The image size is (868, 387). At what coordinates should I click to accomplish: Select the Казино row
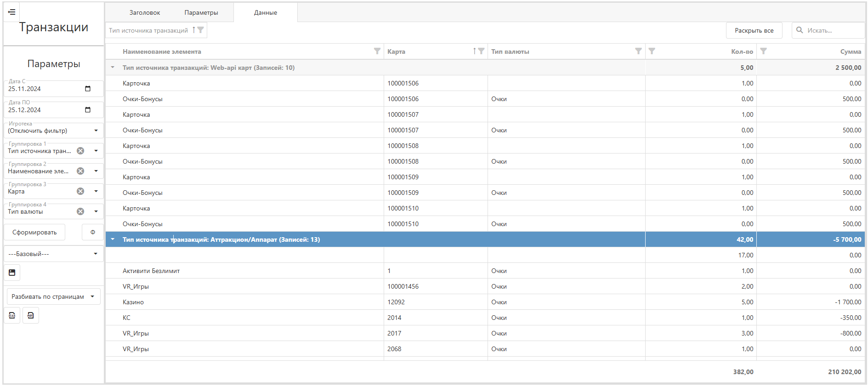[x=485, y=302]
